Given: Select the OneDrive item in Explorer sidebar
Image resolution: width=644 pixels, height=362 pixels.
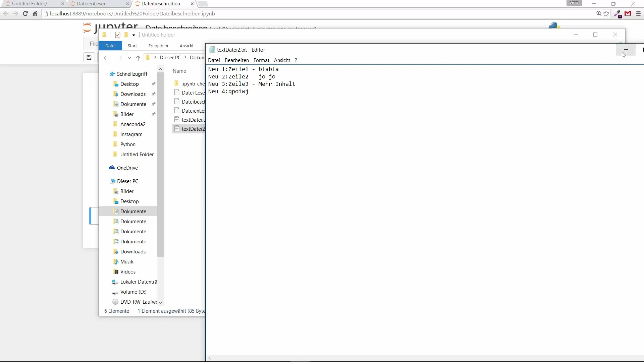Looking at the screenshot, I should (127, 168).
